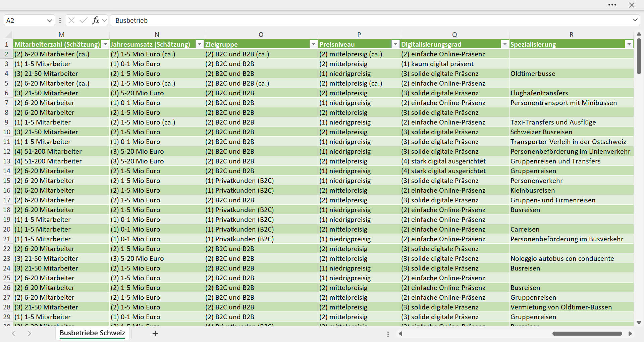Select row 15 cell (1) Privatkunden (B2C)

coord(261,181)
